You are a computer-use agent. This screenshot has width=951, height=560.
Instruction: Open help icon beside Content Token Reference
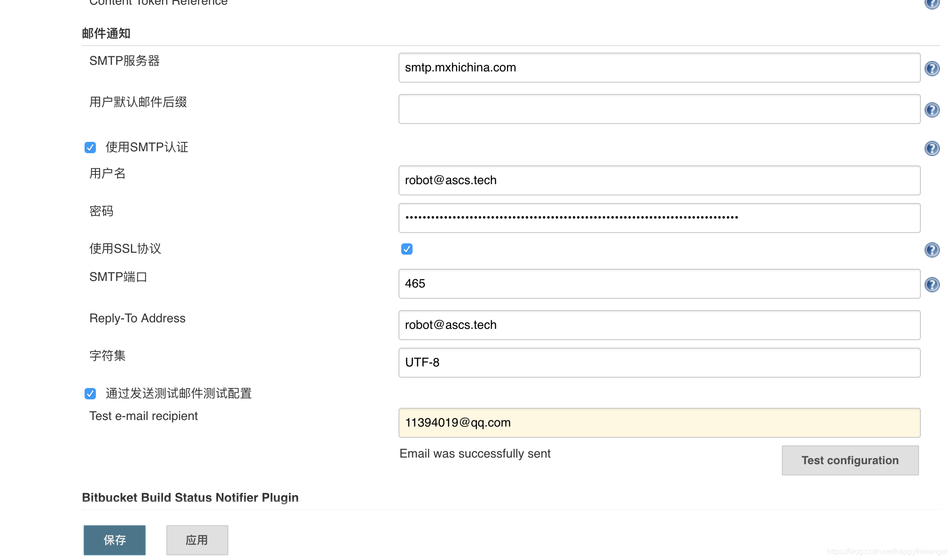pos(932,3)
